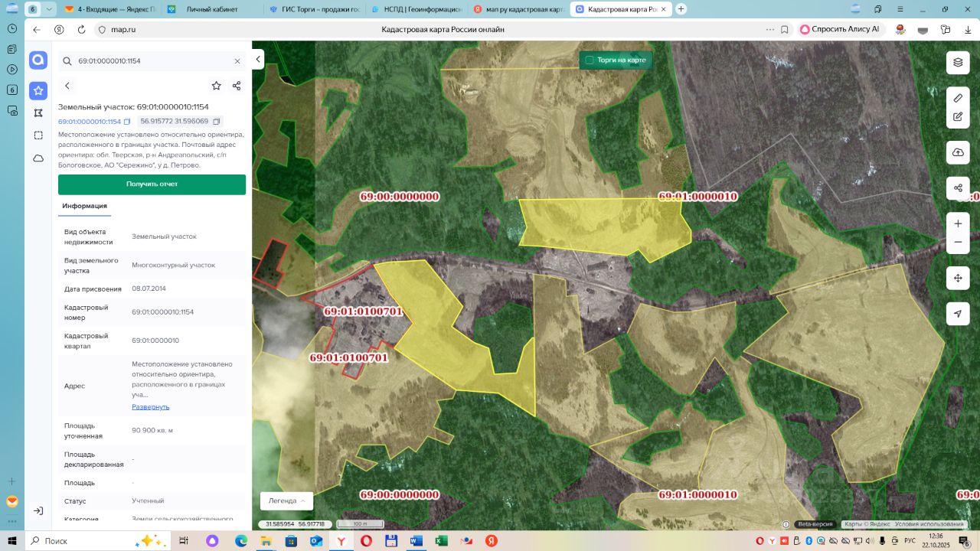980x551 pixels.
Task: Click the 'Получить отчет' button
Action: point(152,184)
